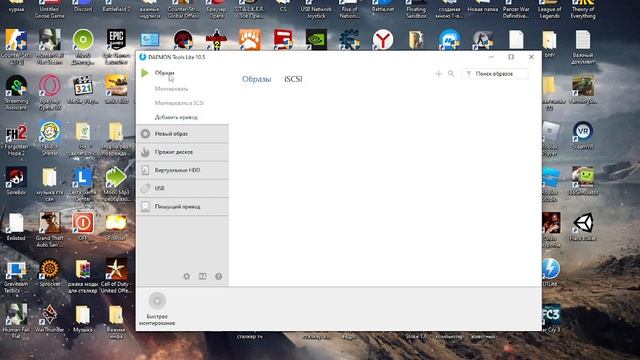This screenshot has height=360, width=640.
Task: Select the Human Fall Flat desktop icon
Action: pyautogui.click(x=16, y=321)
